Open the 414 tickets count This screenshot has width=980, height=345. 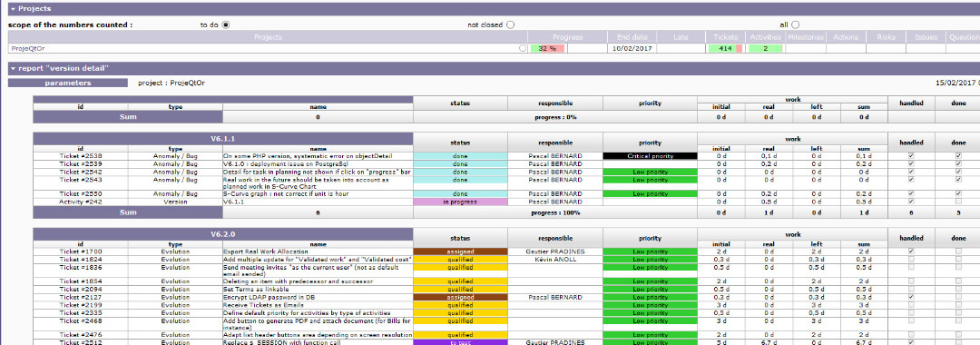[725, 48]
